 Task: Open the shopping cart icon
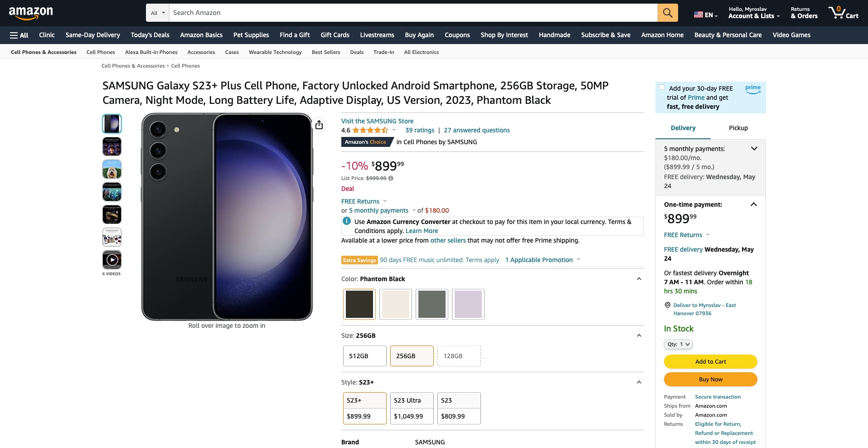(x=843, y=13)
